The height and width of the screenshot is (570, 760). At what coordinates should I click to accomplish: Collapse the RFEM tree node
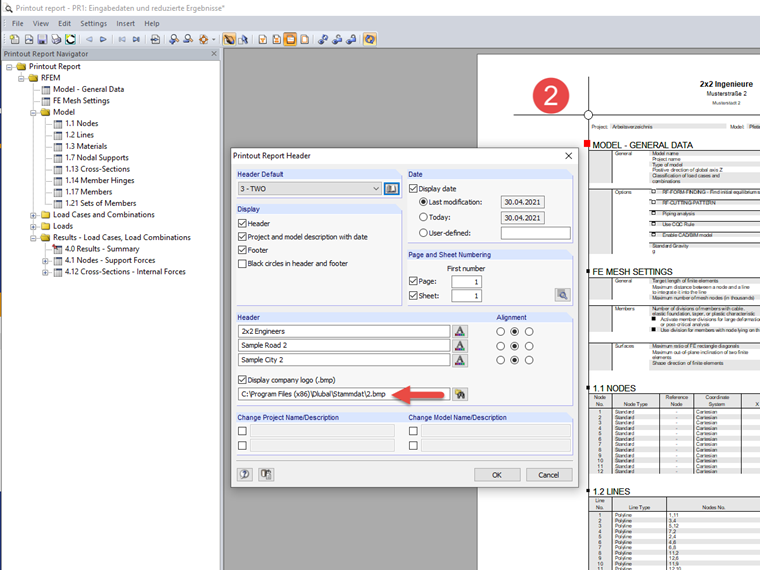(21, 78)
